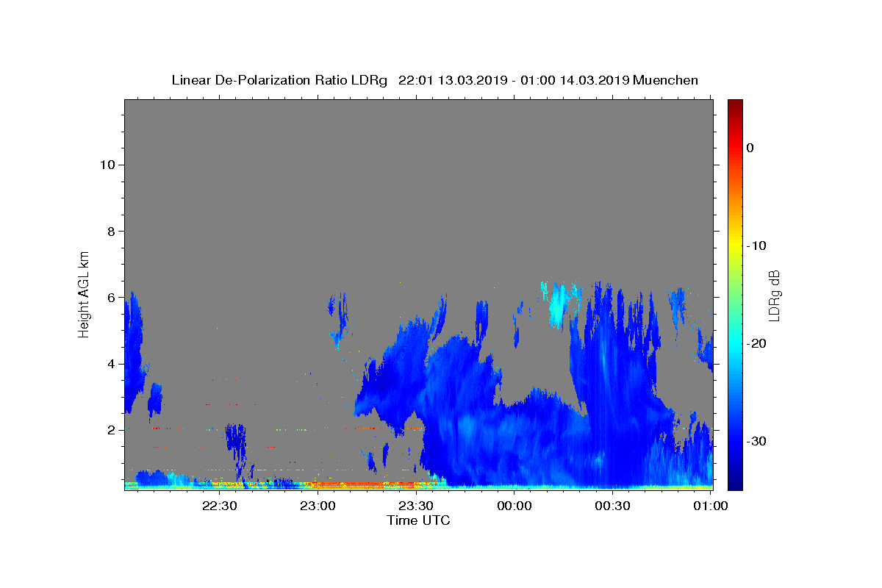882x588 pixels.
Task: Select the 23:00 time tick label
Action: (x=318, y=506)
